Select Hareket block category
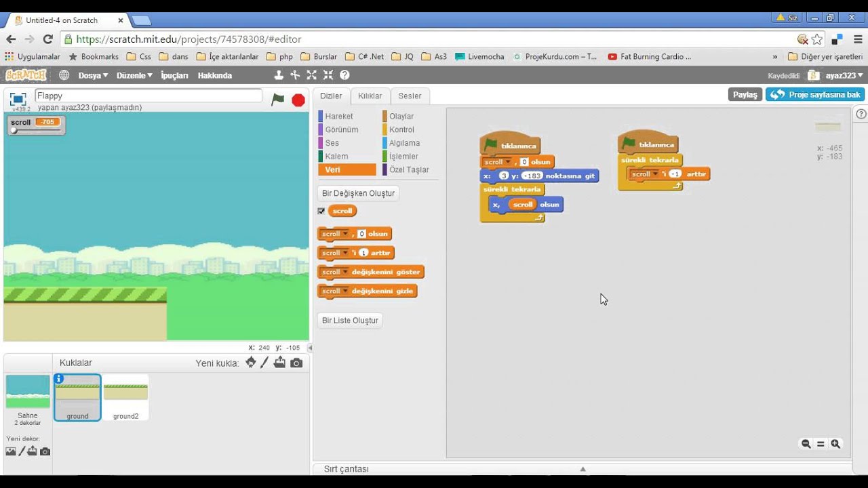 tap(339, 116)
